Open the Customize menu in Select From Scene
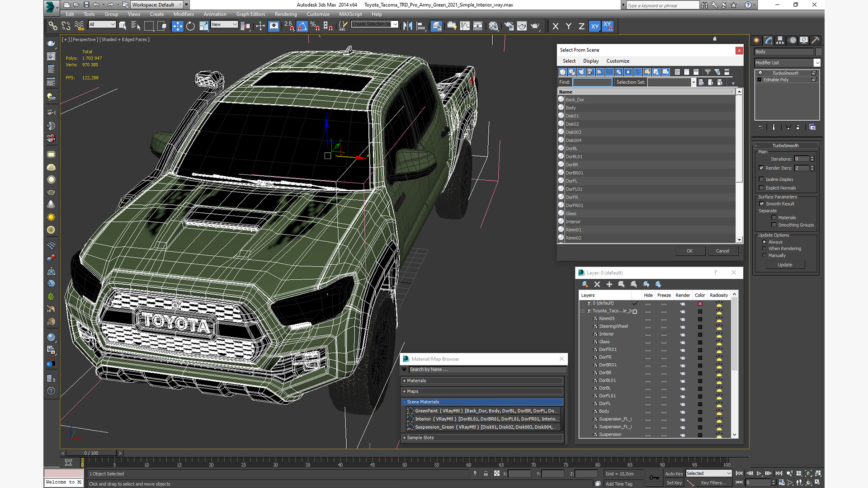 (618, 61)
